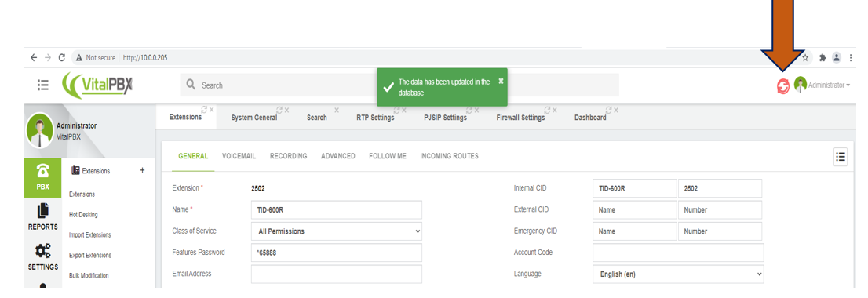Viewport: 868px width, 298px height.
Task: Open Import Extensions in sidebar
Action: coord(89,235)
